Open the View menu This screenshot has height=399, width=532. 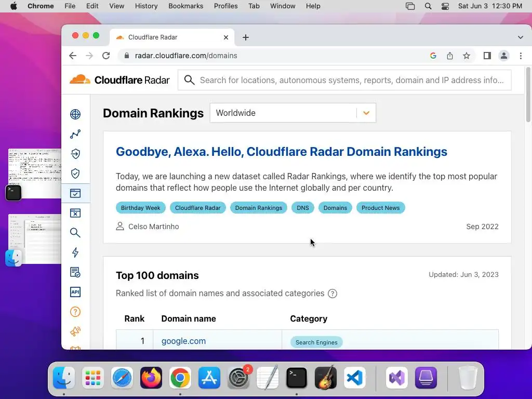tap(116, 6)
